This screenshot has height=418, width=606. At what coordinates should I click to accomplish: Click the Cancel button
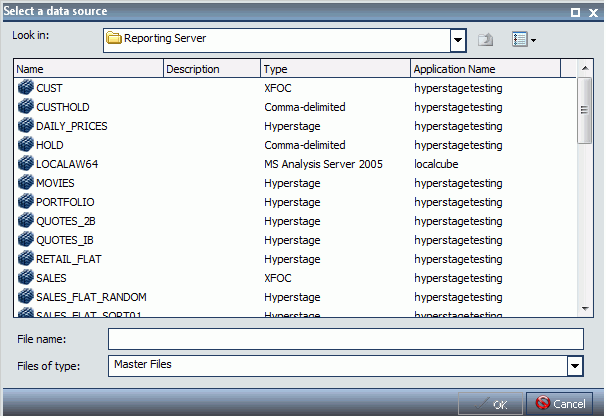tap(560, 404)
